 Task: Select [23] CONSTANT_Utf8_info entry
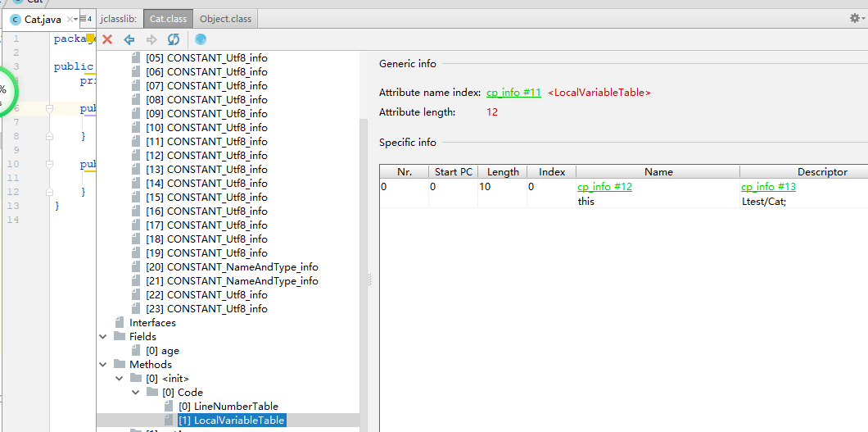(x=206, y=308)
